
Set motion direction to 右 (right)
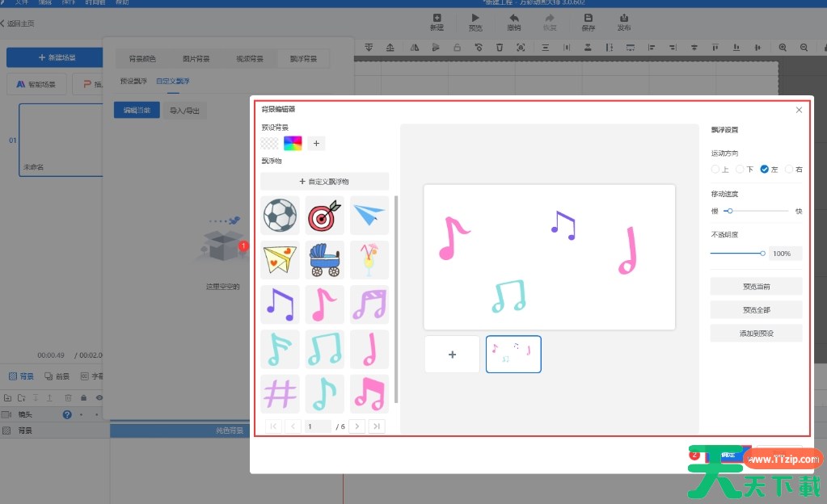(789, 170)
